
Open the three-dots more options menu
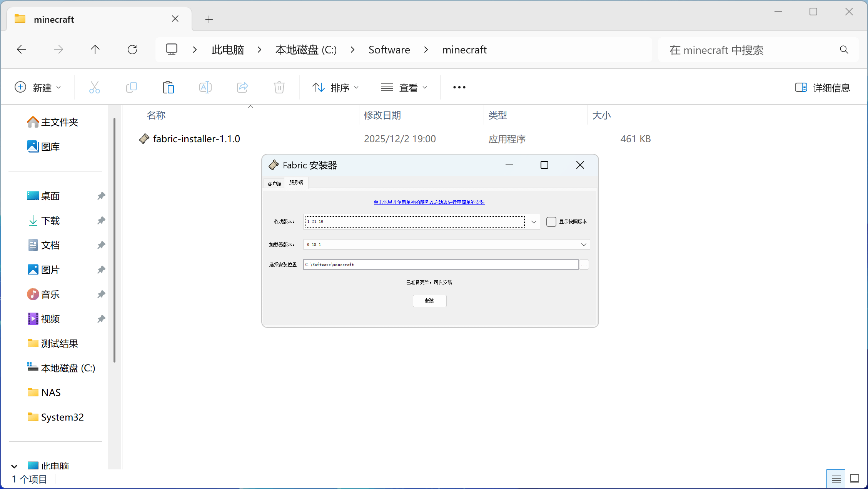pos(459,88)
